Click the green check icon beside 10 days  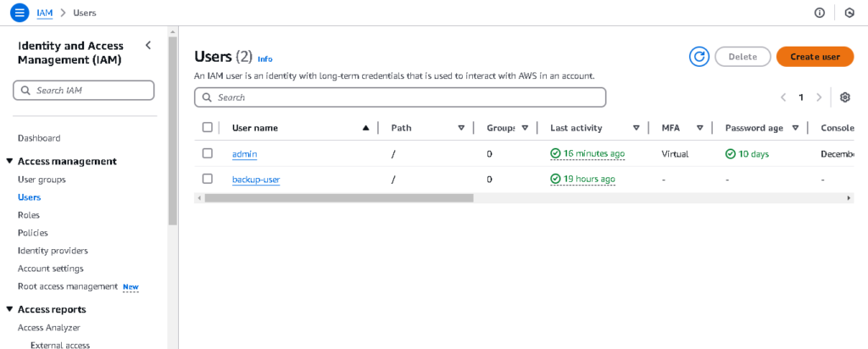[x=731, y=154]
